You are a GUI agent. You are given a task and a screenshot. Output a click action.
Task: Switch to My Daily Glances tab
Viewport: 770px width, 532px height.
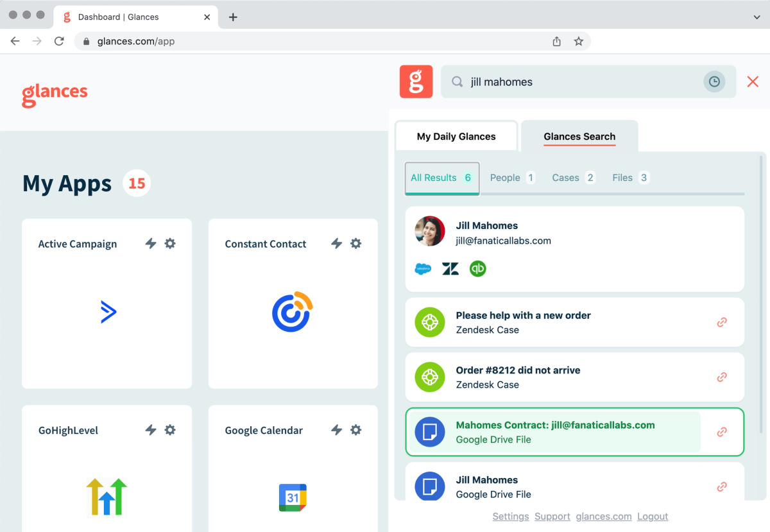coord(456,136)
